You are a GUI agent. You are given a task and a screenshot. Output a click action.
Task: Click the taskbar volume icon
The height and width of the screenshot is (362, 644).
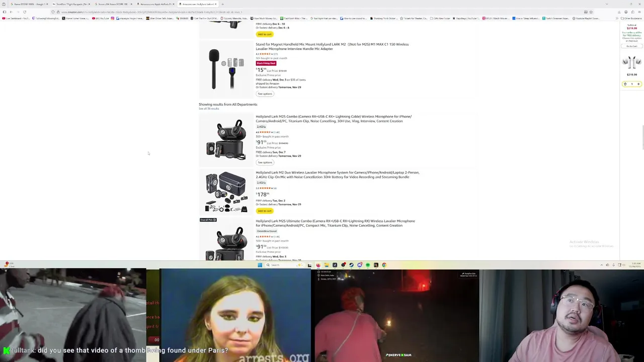(x=623, y=265)
